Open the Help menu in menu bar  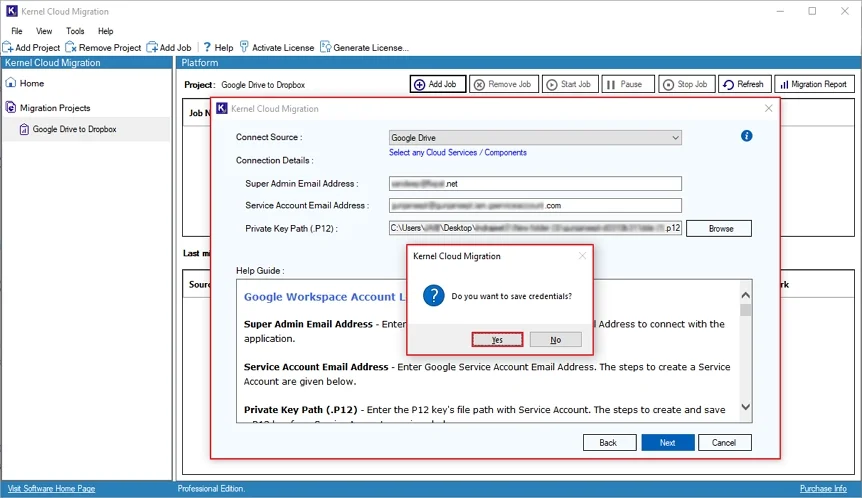pos(106,31)
